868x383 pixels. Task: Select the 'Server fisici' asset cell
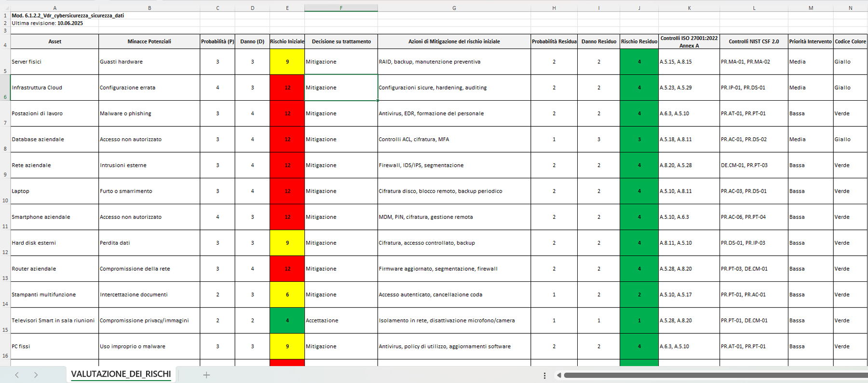point(54,62)
